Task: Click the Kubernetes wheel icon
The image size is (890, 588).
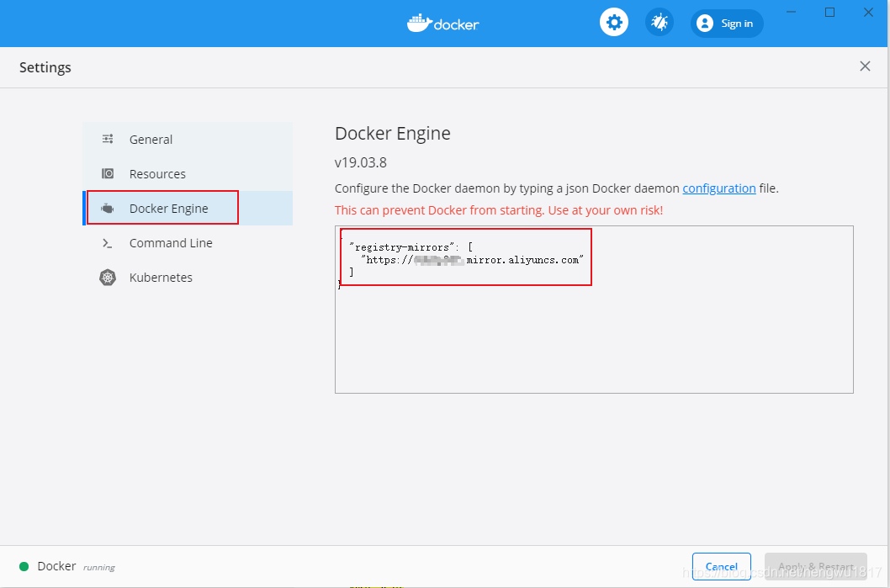Action: point(108,278)
